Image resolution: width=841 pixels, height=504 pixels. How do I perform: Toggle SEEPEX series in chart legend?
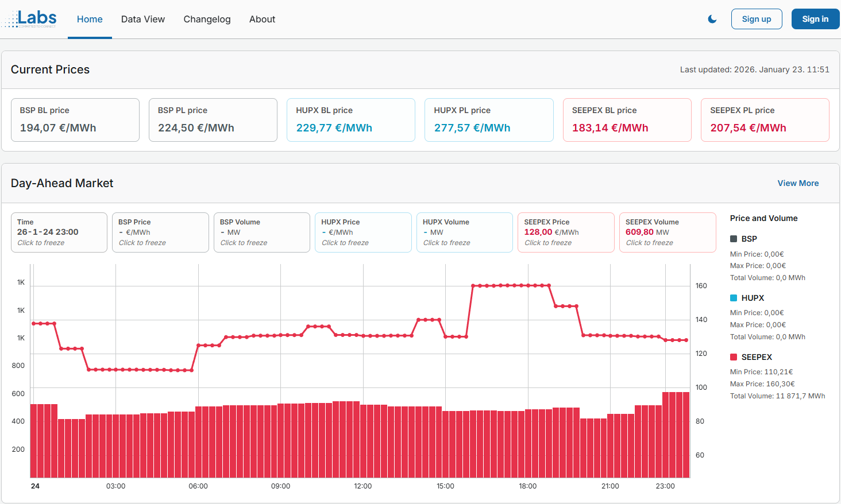click(x=756, y=357)
